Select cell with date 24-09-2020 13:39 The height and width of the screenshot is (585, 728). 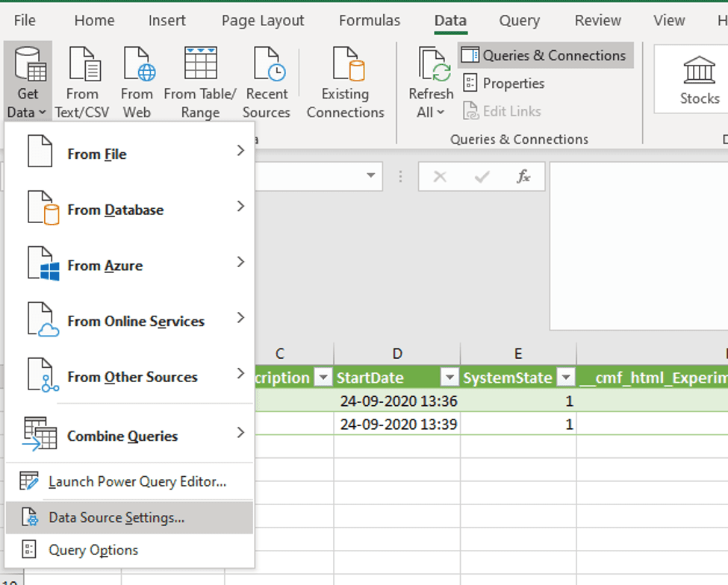click(x=396, y=425)
